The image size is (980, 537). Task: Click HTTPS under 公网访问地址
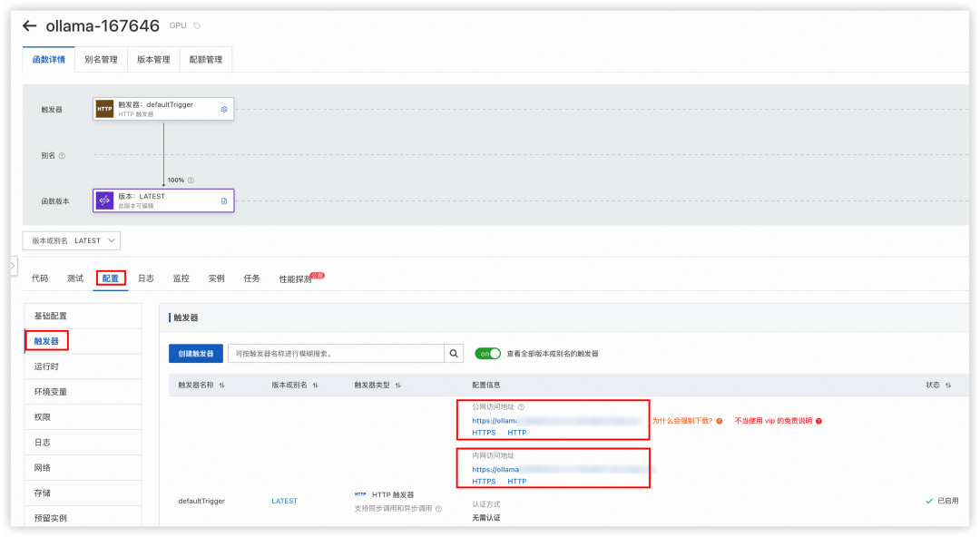(x=484, y=433)
